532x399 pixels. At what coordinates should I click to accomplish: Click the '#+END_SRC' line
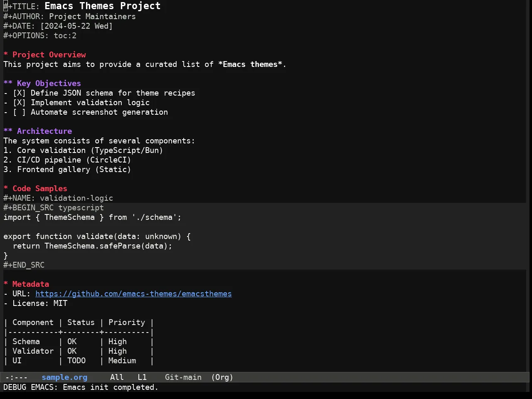(24, 265)
